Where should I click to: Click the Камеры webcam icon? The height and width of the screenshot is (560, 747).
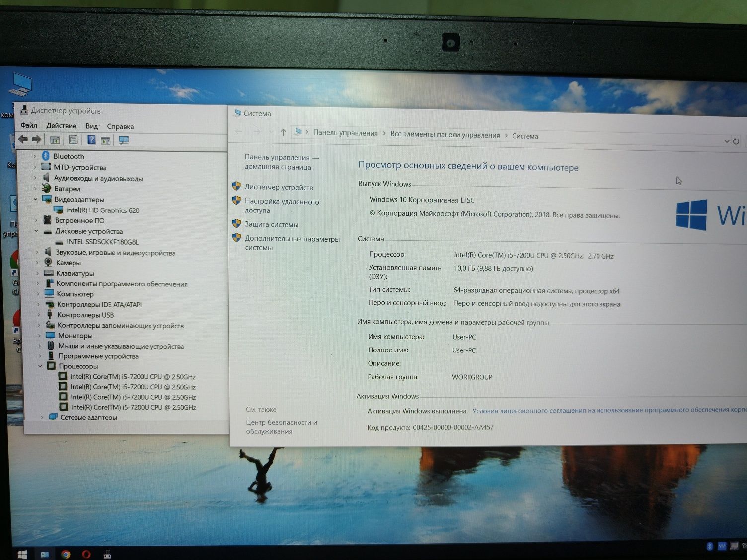point(48,262)
